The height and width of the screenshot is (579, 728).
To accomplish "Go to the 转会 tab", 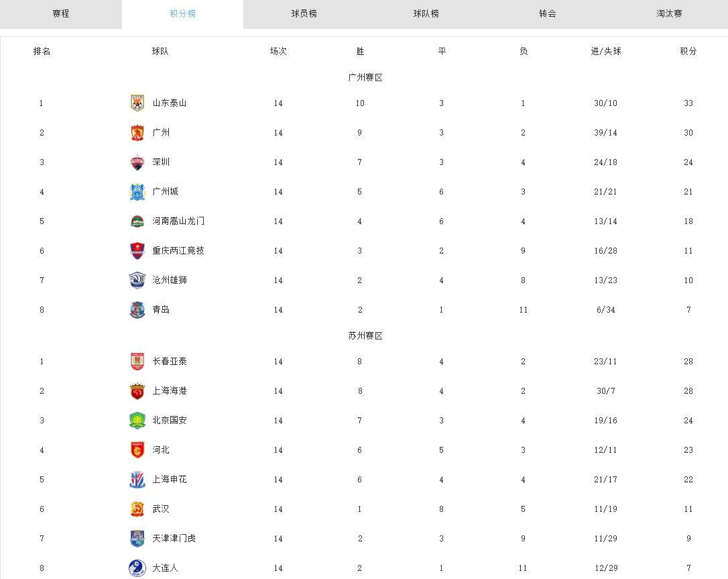I will click(x=548, y=14).
